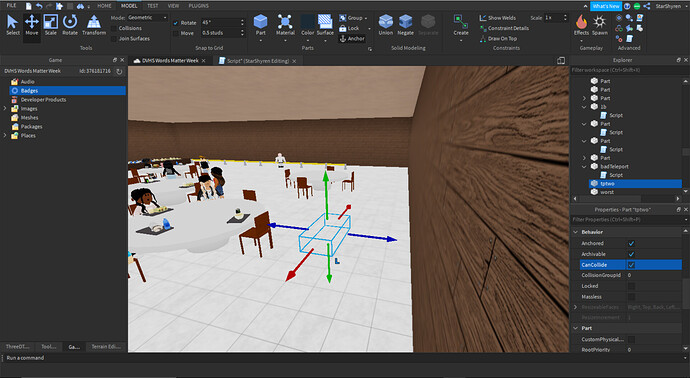Toggle the Anchored property checkbox
Image resolution: width=690 pixels, height=378 pixels.
pyautogui.click(x=631, y=243)
